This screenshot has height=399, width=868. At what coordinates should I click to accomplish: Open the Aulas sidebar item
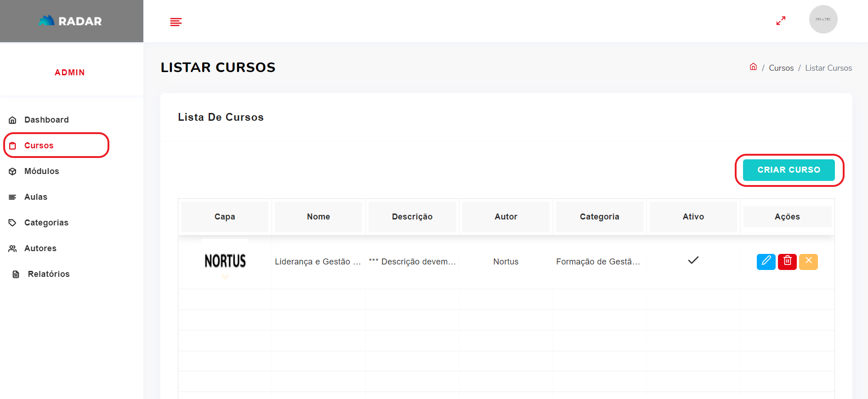click(x=36, y=197)
